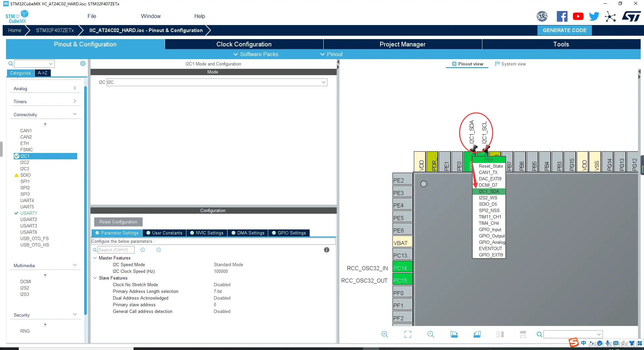Open the ST Twitter icon
Viewport: 644px width, 350px height.
594,16
